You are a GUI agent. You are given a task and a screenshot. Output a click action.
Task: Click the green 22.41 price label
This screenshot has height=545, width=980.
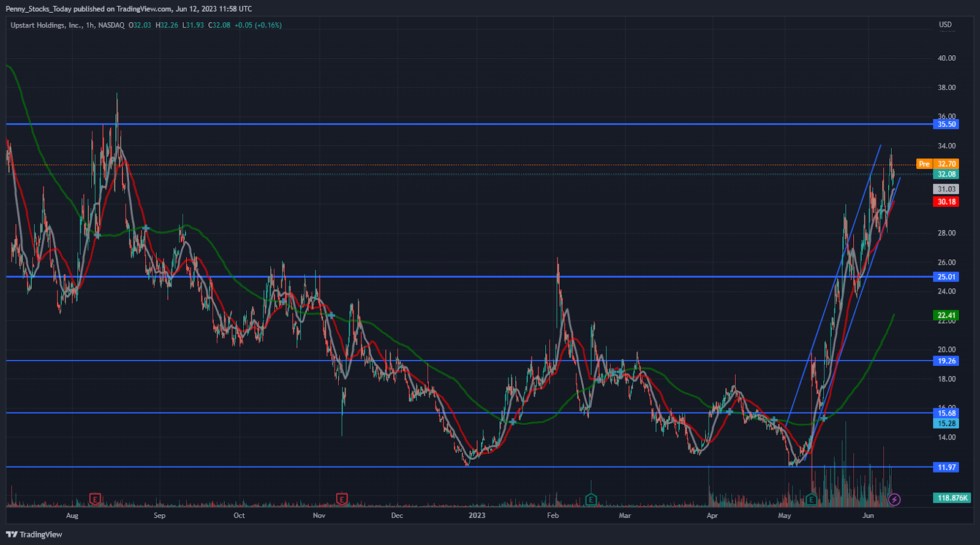(x=946, y=315)
